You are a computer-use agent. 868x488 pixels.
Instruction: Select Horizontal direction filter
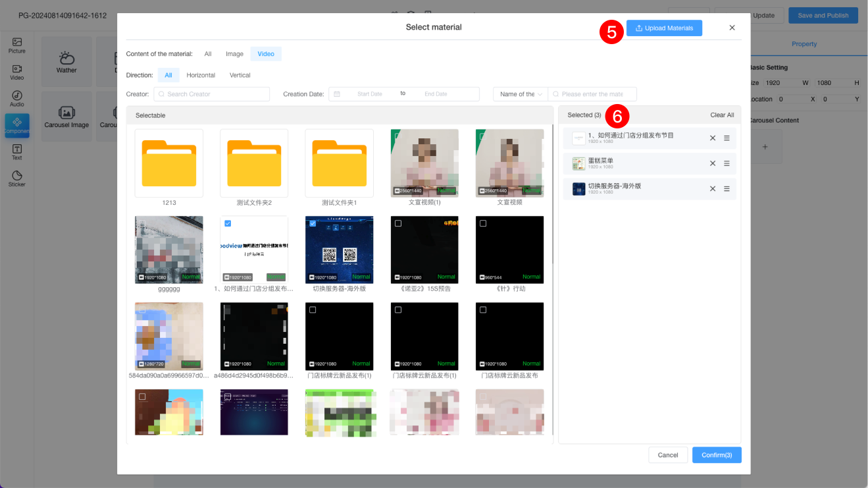pyautogui.click(x=201, y=75)
